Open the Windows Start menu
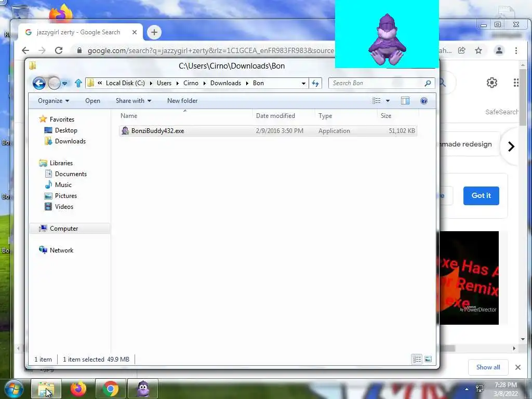 tap(14, 389)
